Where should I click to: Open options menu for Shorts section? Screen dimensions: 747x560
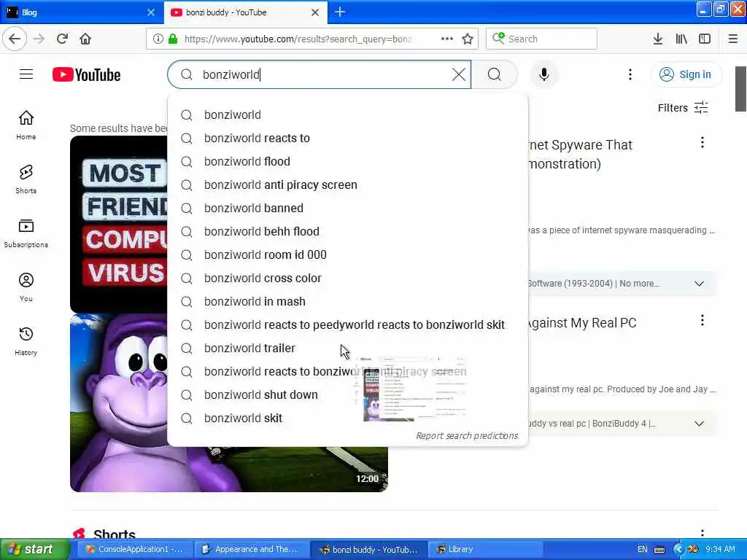click(x=702, y=533)
